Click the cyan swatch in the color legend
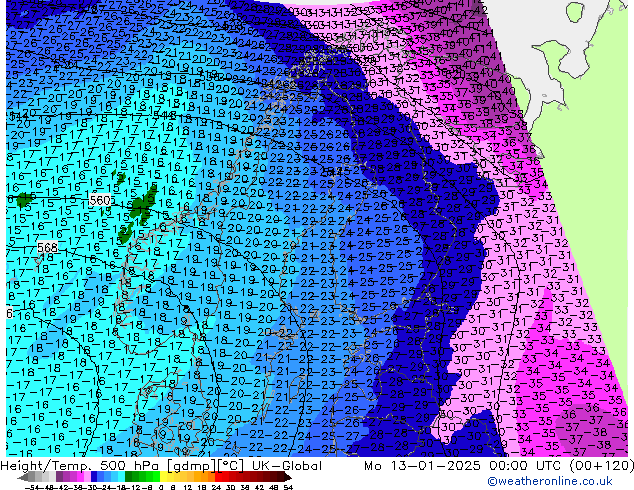Screen dimensions: 634x490 click(x=121, y=477)
